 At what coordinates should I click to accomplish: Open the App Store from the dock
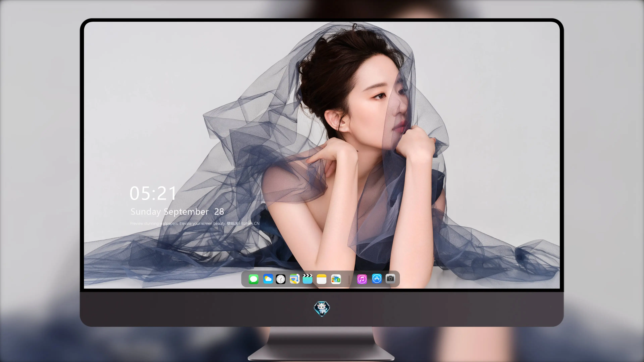point(377,279)
